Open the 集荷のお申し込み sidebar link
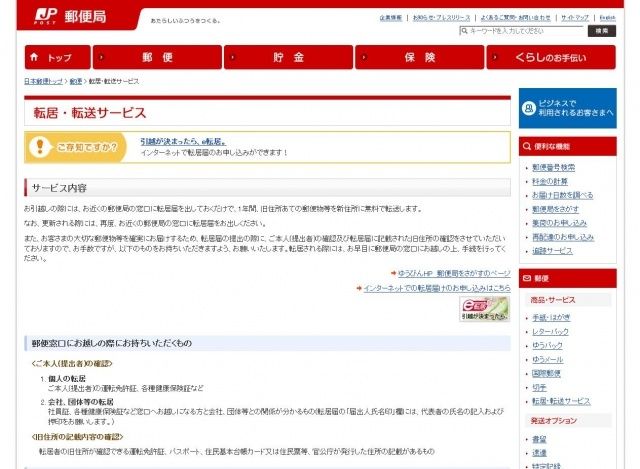This screenshot has height=469, width=640. (559, 223)
